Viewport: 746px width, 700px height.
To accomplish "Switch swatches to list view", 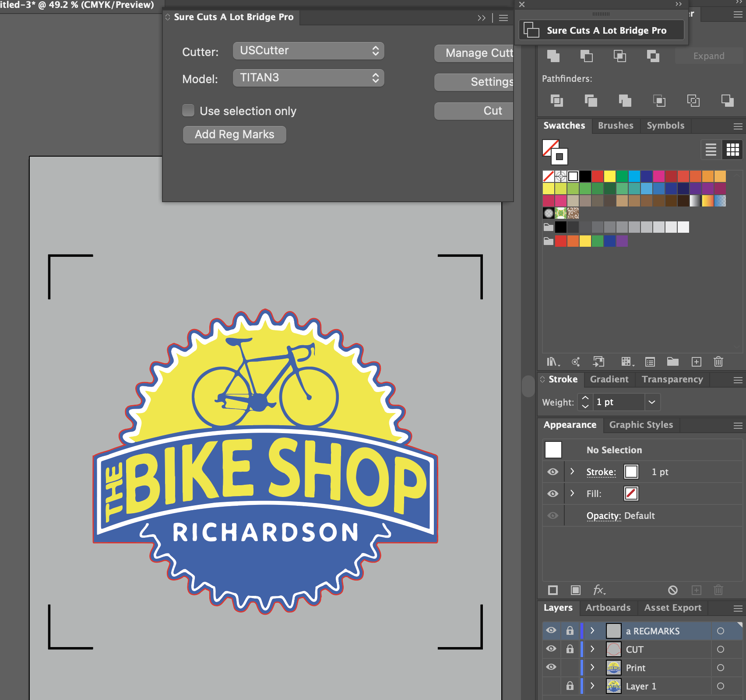I will (711, 150).
